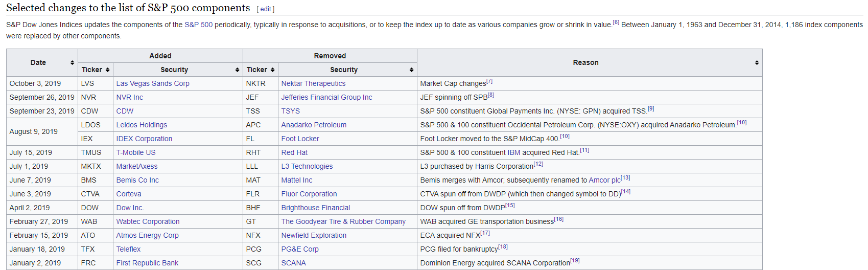Edit the Selected changes section
This screenshot has width=868, height=270.
point(266,9)
